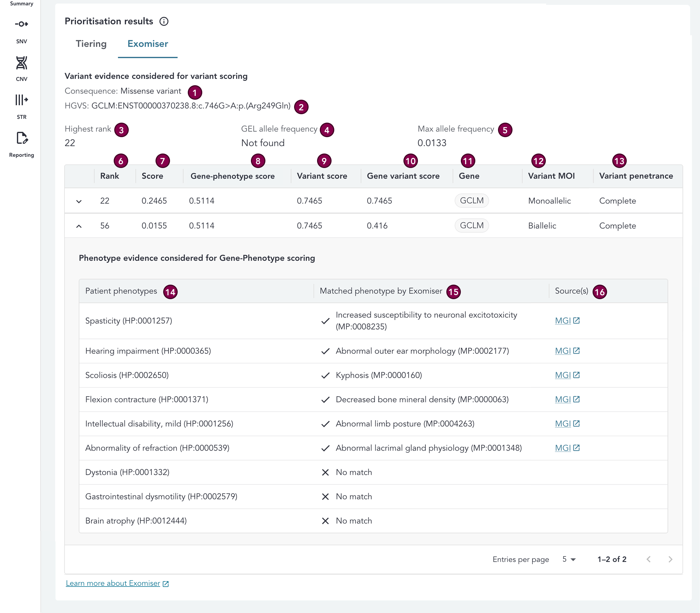The width and height of the screenshot is (700, 613).
Task: Click the Prioritisation results info icon
Action: point(165,21)
